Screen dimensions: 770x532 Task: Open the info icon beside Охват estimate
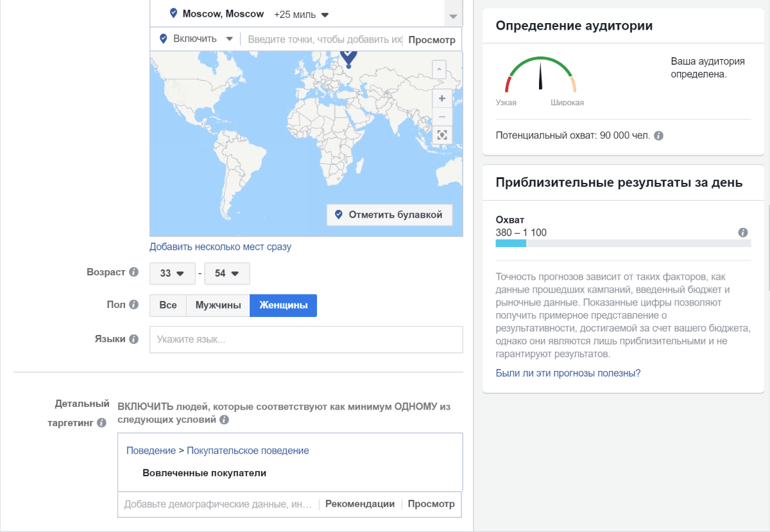pyautogui.click(x=743, y=233)
